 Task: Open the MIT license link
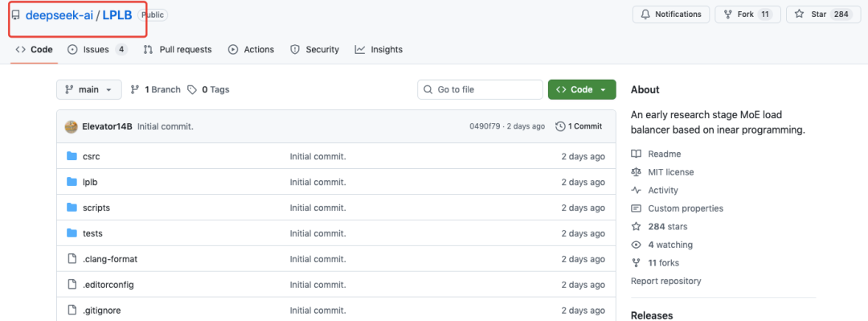point(671,172)
